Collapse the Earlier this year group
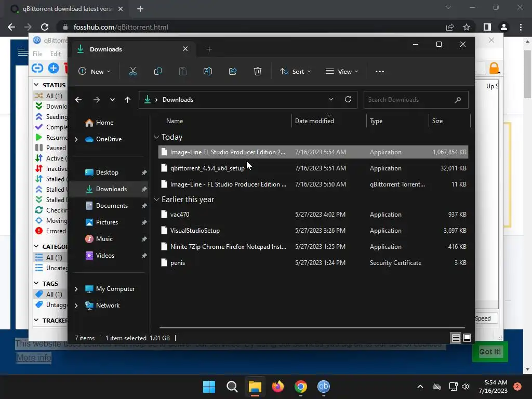The height and width of the screenshot is (399, 532). point(156,199)
